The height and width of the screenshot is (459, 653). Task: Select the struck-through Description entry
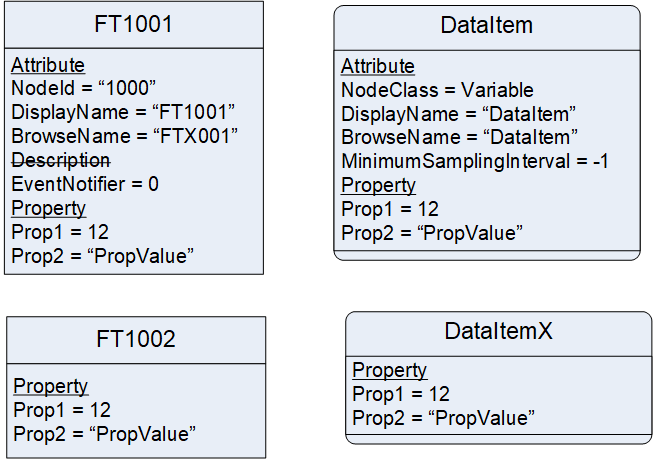tap(61, 160)
